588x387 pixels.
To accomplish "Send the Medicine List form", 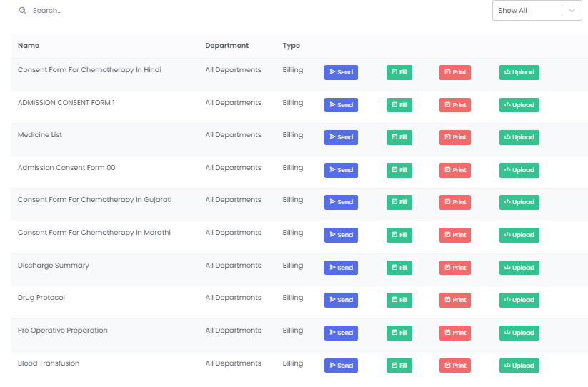I will [341, 137].
